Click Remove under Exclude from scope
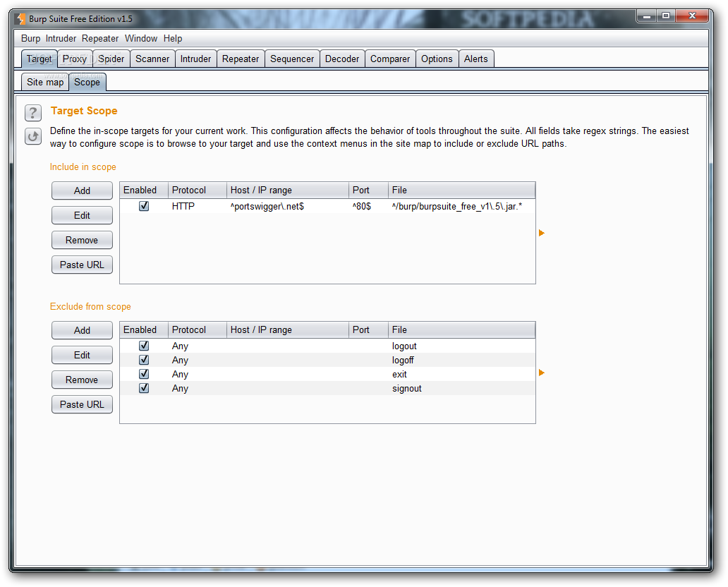Image resolution: width=728 pixels, height=587 pixels. tap(82, 380)
